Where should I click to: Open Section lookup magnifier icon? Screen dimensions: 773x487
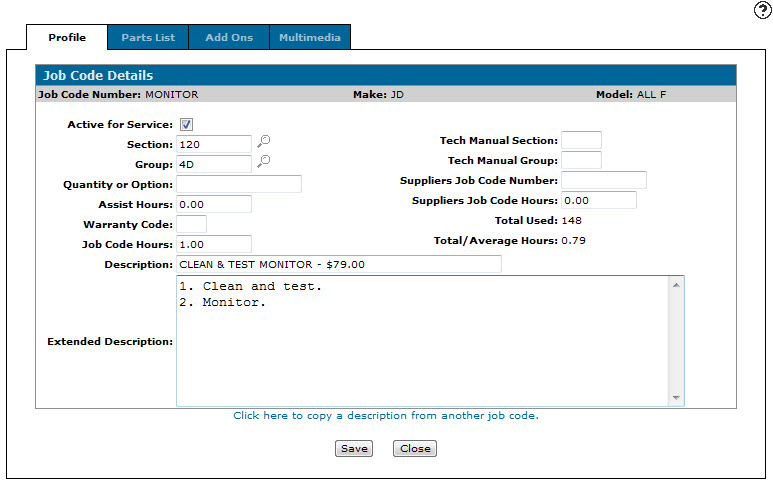263,143
